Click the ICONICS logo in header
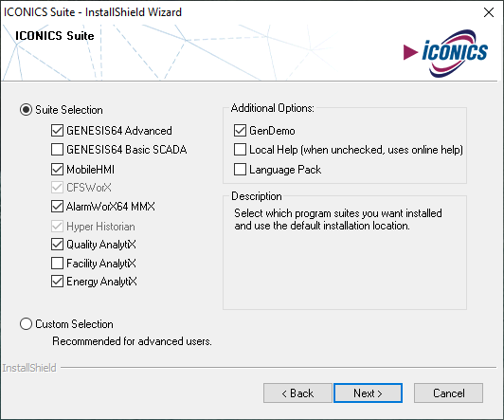 click(x=446, y=53)
